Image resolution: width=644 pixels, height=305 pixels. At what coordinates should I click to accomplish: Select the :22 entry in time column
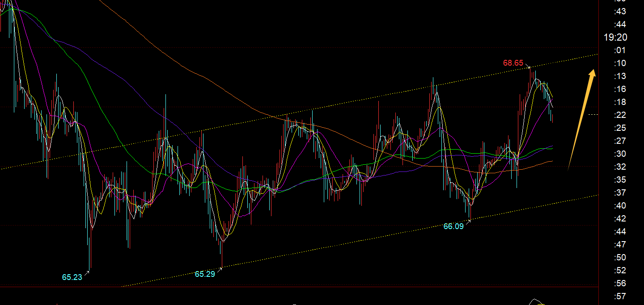tap(620, 115)
